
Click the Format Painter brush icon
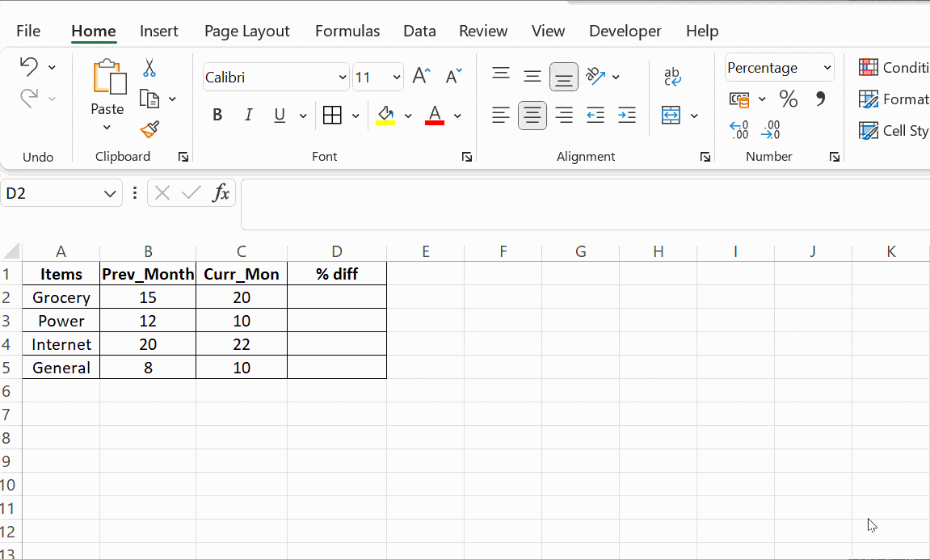[x=149, y=129]
